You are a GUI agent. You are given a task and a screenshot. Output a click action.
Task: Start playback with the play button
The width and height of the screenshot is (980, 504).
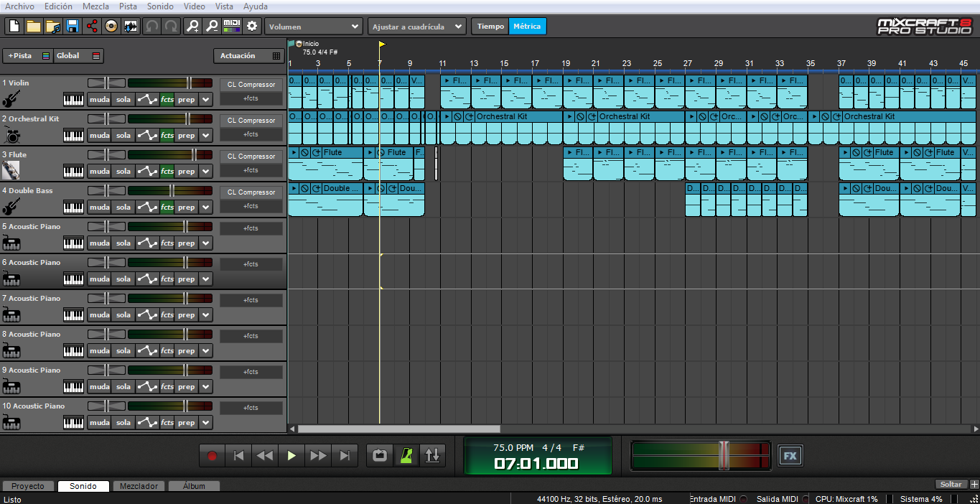291,455
